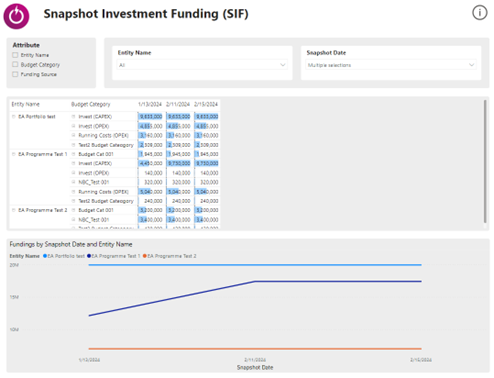
Task: Click 3,400,000 in the 2/15/2024 column
Action: point(207,220)
